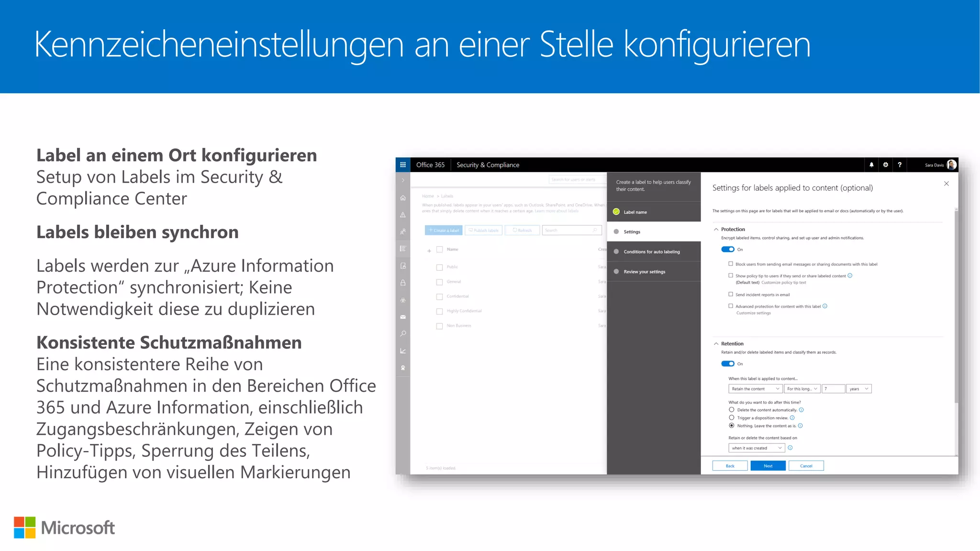Toggle the Protection switch off
The width and height of the screenshot is (980, 551).
coord(728,249)
